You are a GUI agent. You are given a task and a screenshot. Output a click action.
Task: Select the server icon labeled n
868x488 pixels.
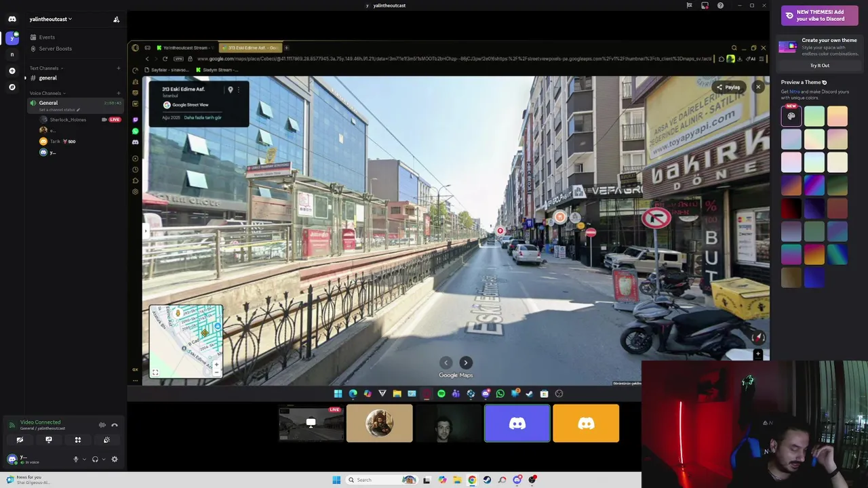[12, 54]
